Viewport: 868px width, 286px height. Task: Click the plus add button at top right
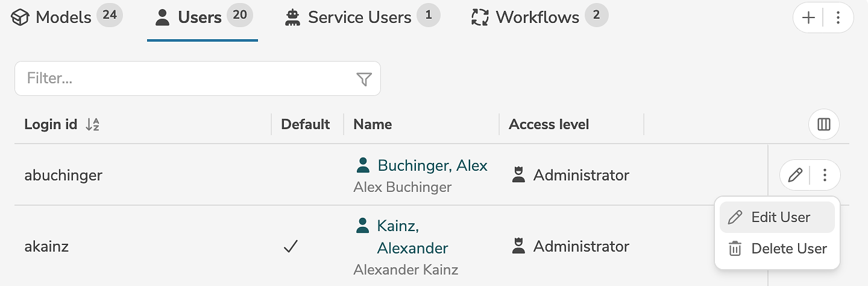[x=808, y=18]
